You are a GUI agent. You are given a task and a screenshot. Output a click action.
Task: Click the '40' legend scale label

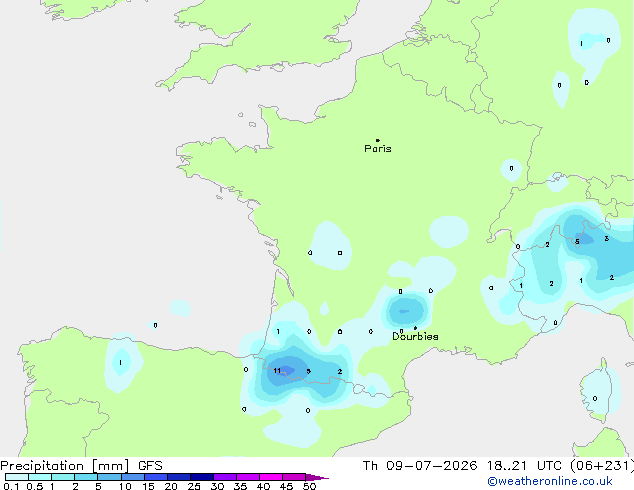(263, 486)
